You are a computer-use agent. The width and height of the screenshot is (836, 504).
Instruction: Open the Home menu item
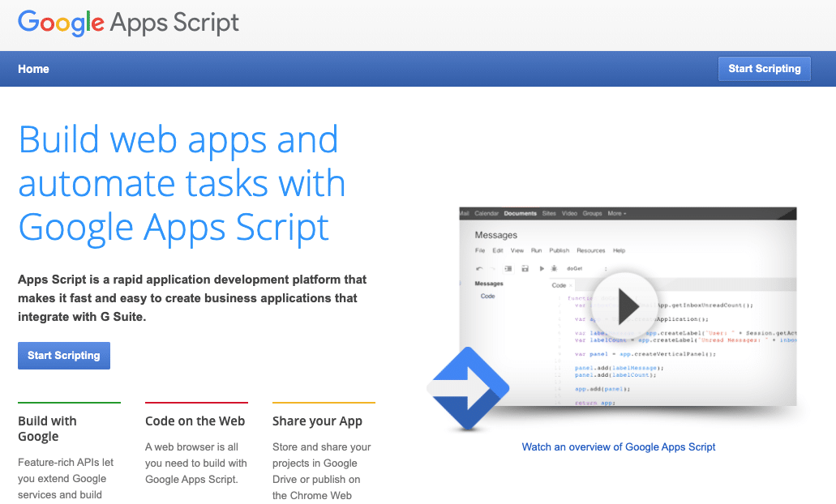[33, 69]
